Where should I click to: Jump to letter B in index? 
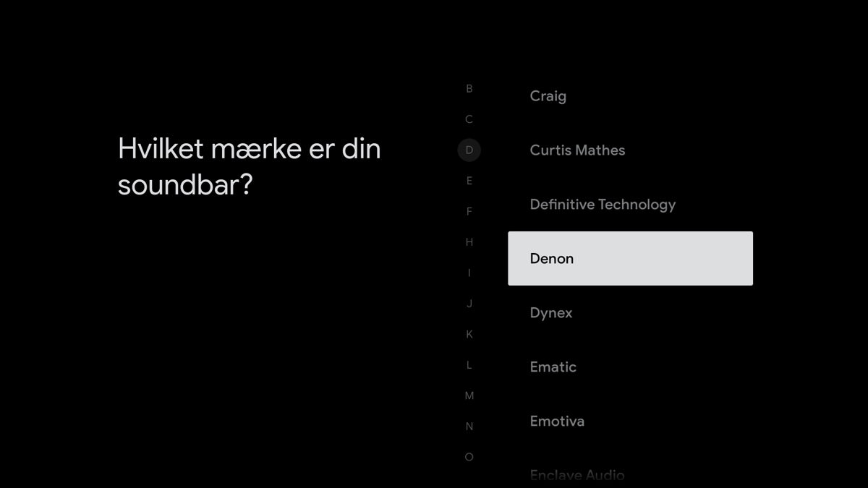point(469,89)
